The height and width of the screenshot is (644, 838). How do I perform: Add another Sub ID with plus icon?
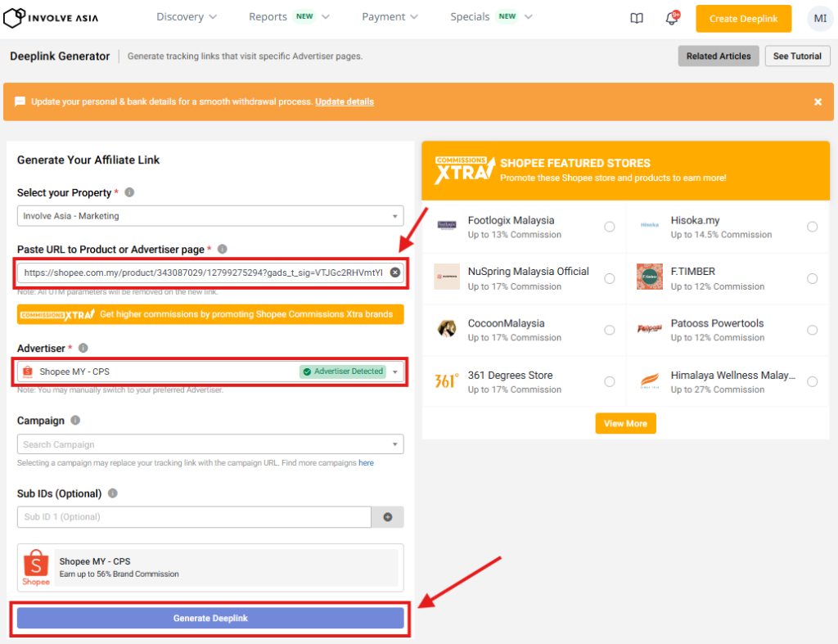[x=388, y=517]
